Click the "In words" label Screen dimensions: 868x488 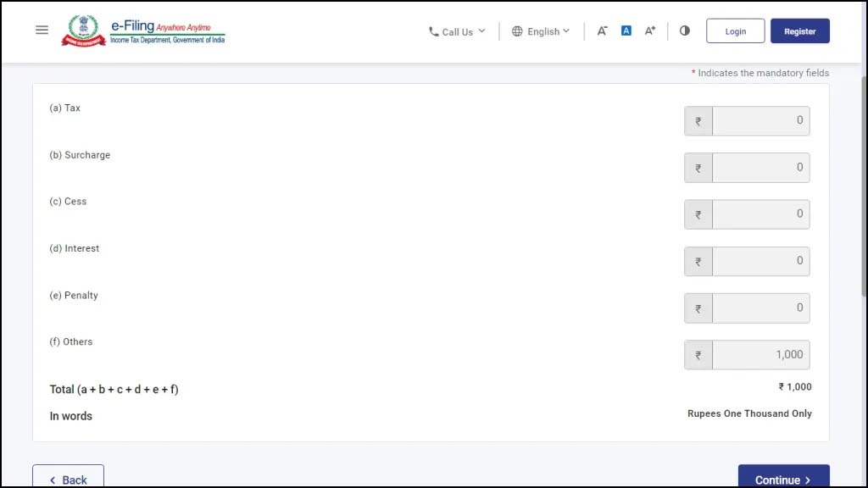[71, 416]
